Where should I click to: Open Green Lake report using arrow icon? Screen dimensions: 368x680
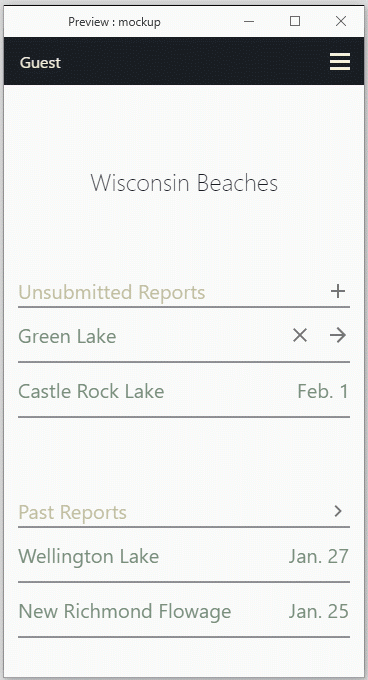click(338, 335)
